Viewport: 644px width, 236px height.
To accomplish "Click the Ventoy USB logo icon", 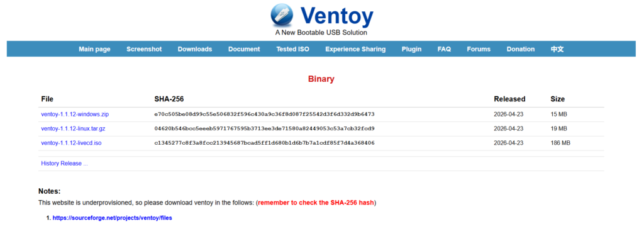I will tap(282, 15).
